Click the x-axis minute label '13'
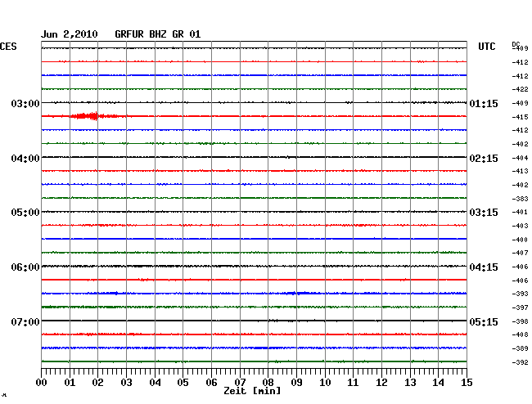This screenshot has width=532, height=404. click(x=410, y=383)
